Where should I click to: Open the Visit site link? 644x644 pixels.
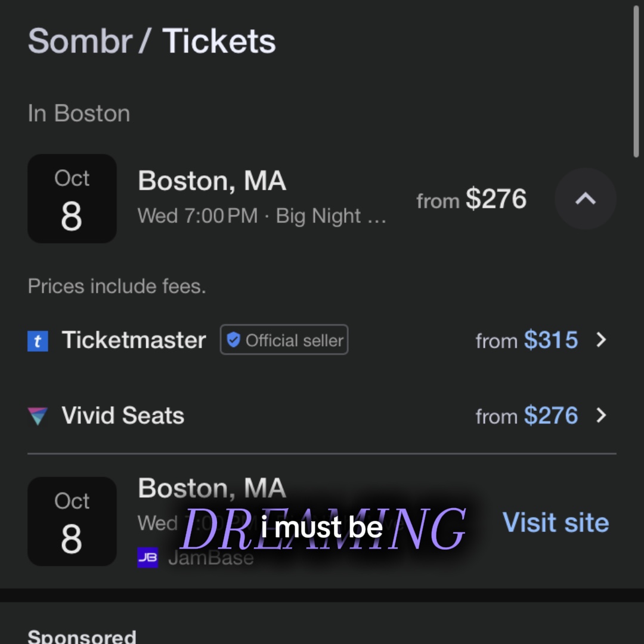click(556, 522)
